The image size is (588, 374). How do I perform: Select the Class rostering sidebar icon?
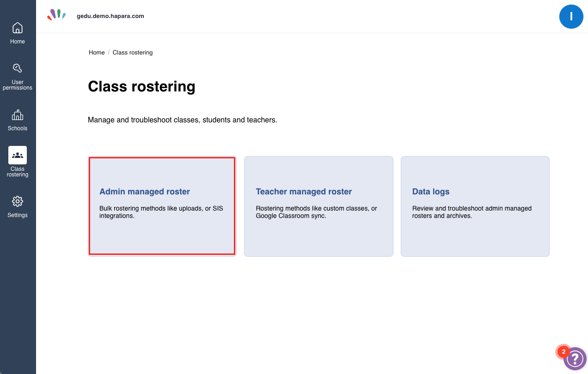point(17,155)
